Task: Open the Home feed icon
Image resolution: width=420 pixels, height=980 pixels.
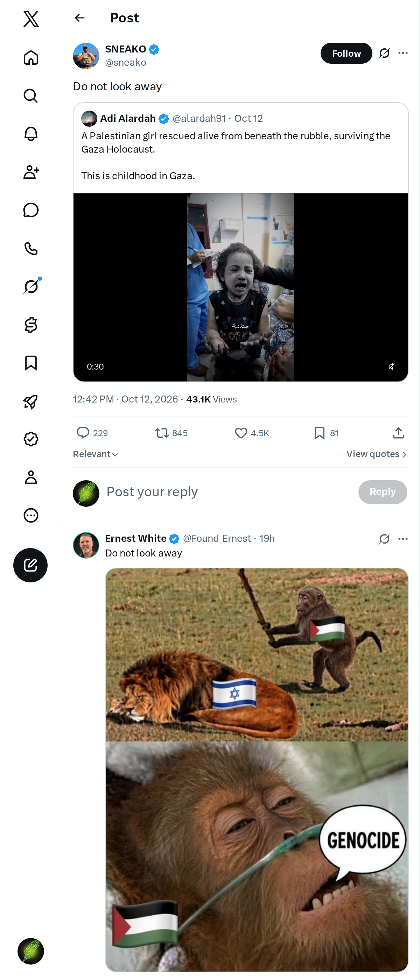Action: tap(31, 58)
